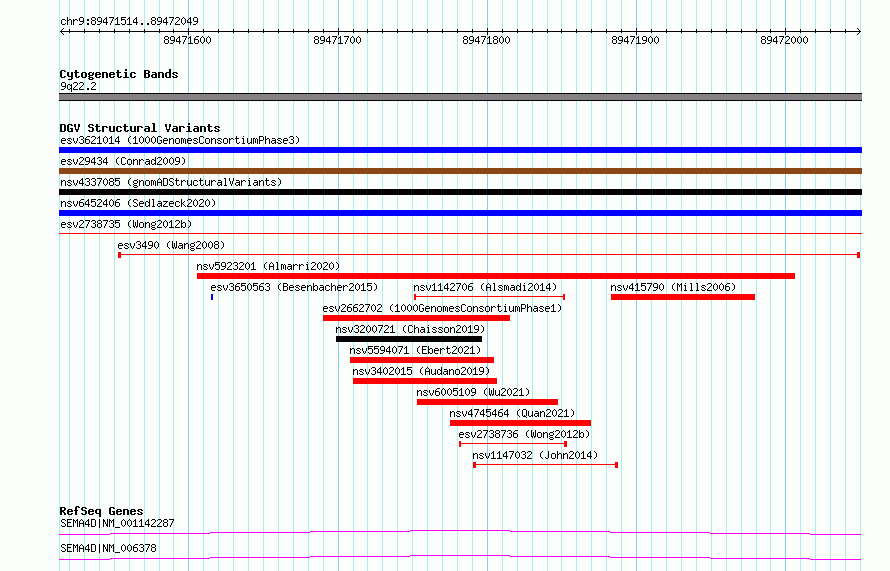Click the 89472000 ruler position
Screen dimensions: 890x571
tap(784, 40)
